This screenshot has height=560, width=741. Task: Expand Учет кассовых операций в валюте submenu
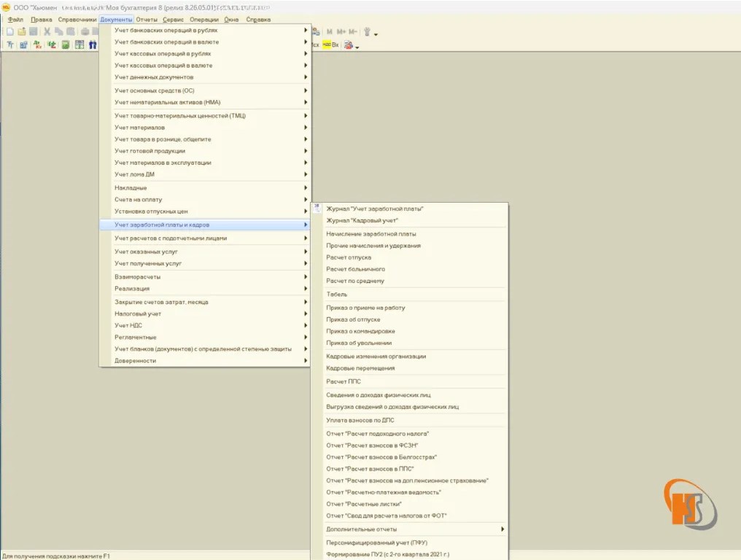[x=205, y=65]
